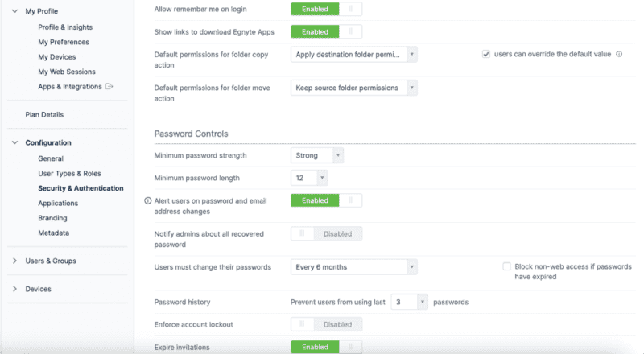This screenshot has height=354, width=644.
Task: Click info icon next to Alert users setting
Action: (147, 200)
